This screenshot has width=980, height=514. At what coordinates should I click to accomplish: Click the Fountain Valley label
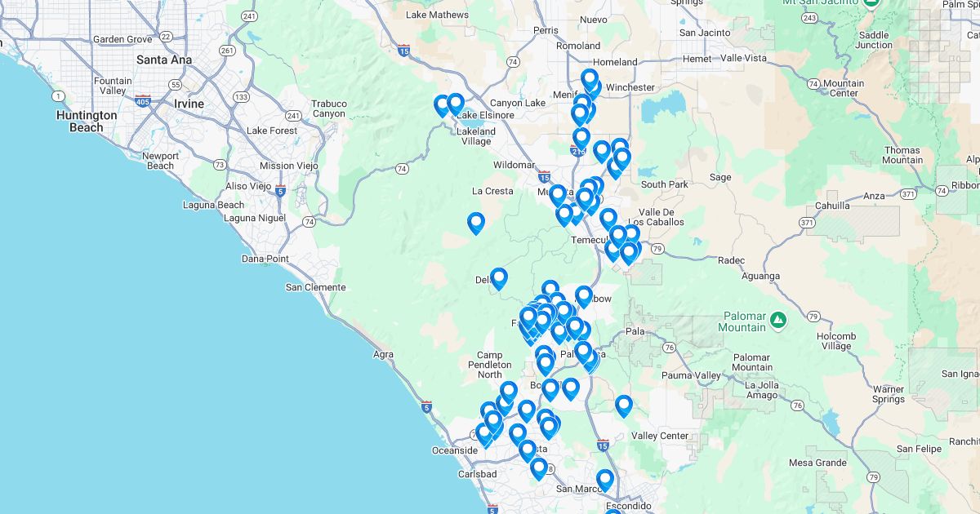coord(113,86)
